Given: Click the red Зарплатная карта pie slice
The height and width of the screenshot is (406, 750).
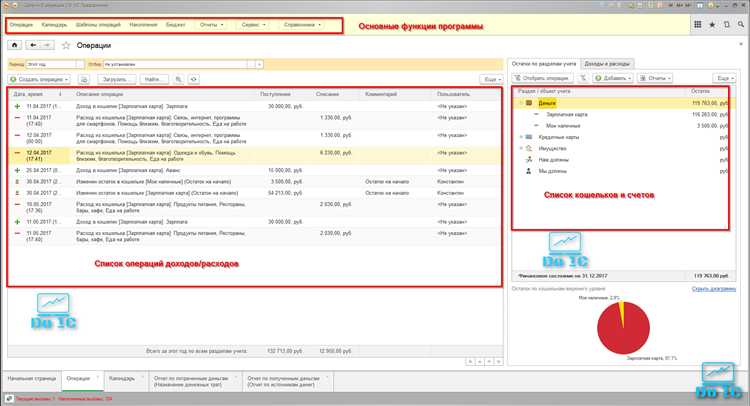Looking at the screenshot, I should coord(622,331).
